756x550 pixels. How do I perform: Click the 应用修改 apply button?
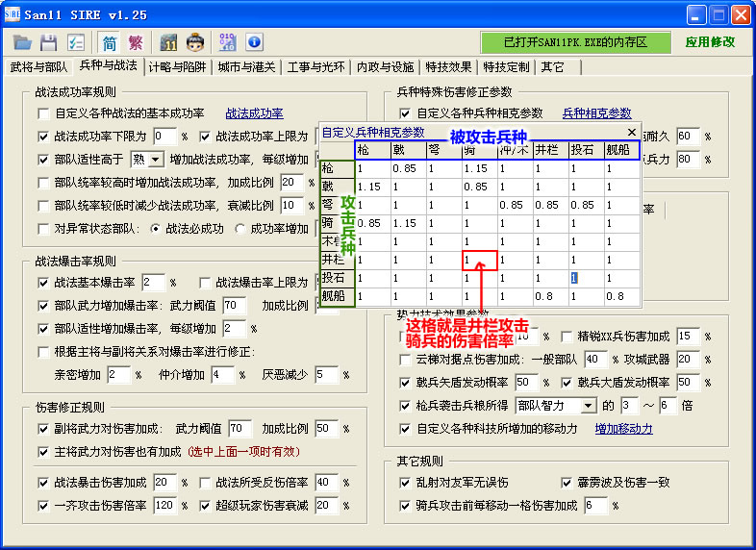tap(710, 42)
